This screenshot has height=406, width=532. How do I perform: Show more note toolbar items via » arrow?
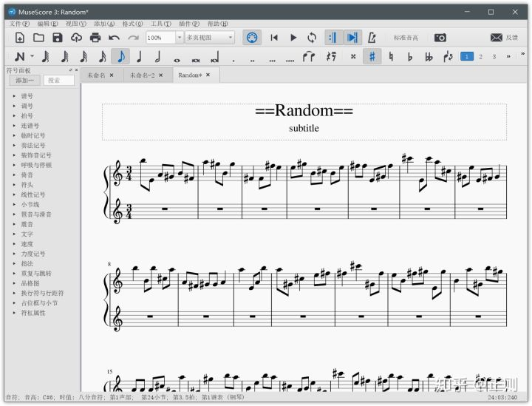pyautogui.click(x=508, y=57)
